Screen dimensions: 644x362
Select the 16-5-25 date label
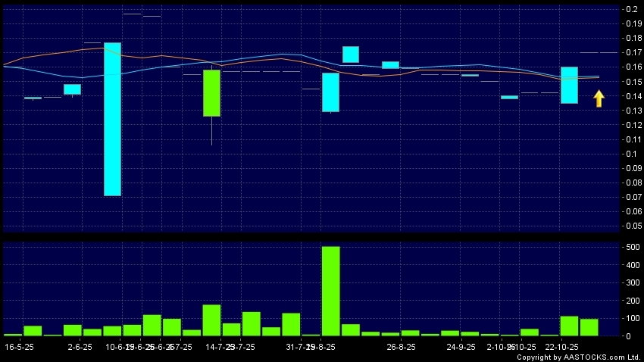pyautogui.click(x=19, y=347)
